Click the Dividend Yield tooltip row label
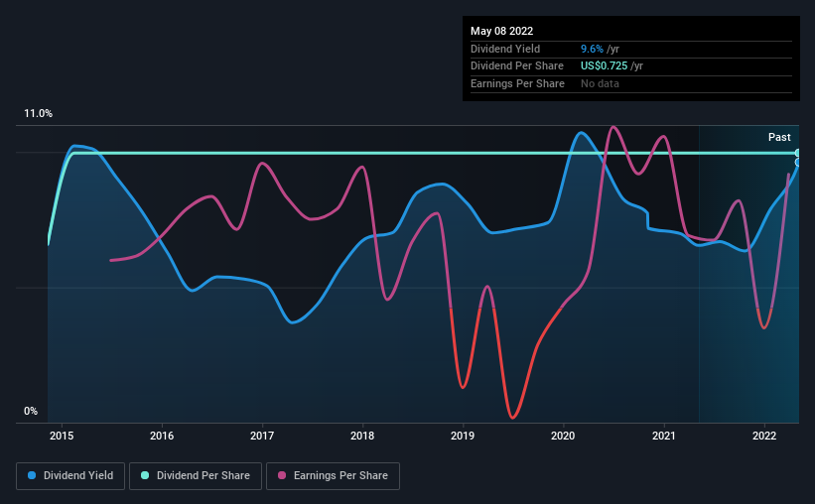815x504 pixels. click(505, 49)
